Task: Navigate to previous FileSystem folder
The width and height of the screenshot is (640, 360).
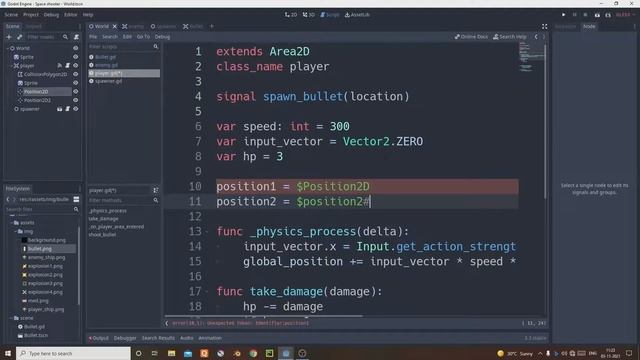Action: pyautogui.click(x=8, y=199)
